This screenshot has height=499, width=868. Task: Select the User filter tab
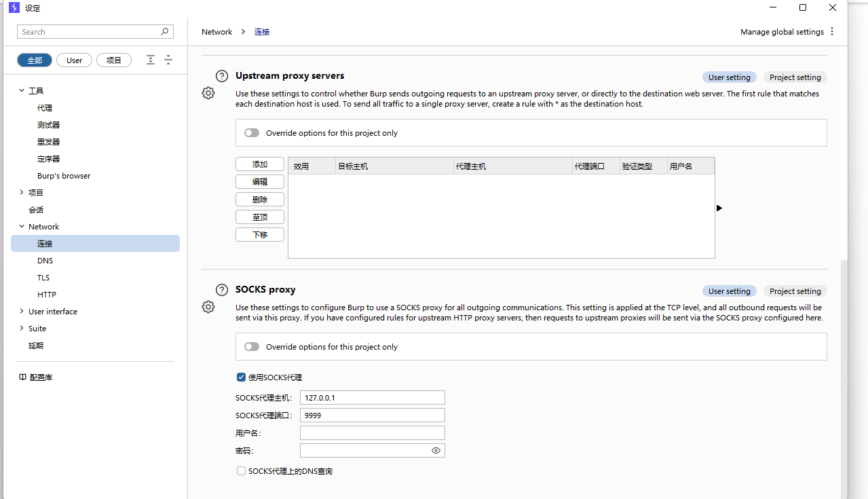coord(75,60)
